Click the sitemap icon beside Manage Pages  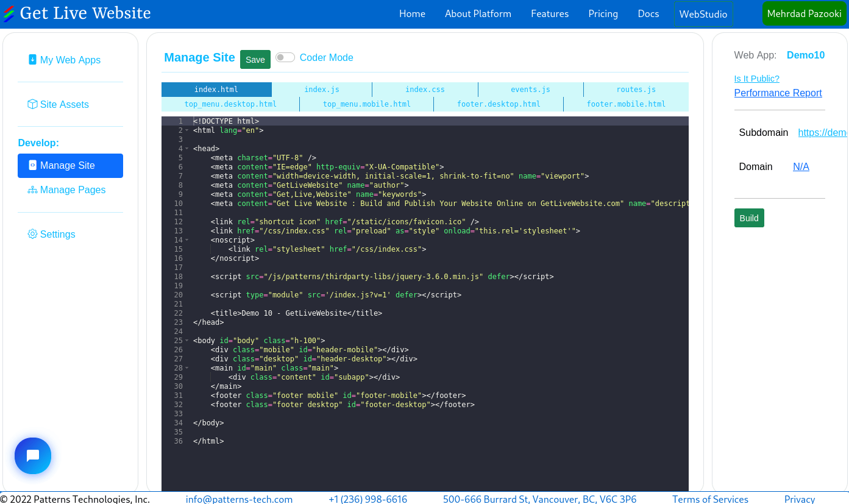click(x=32, y=190)
